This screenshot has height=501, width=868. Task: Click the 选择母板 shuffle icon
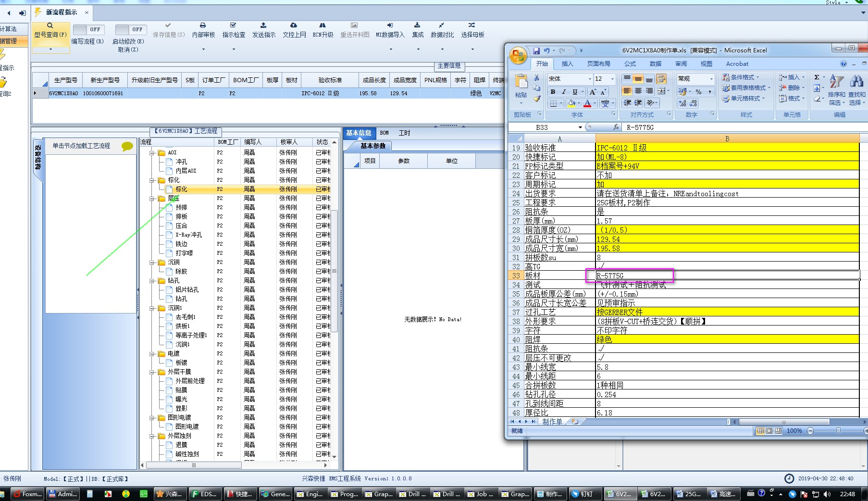coord(472,25)
